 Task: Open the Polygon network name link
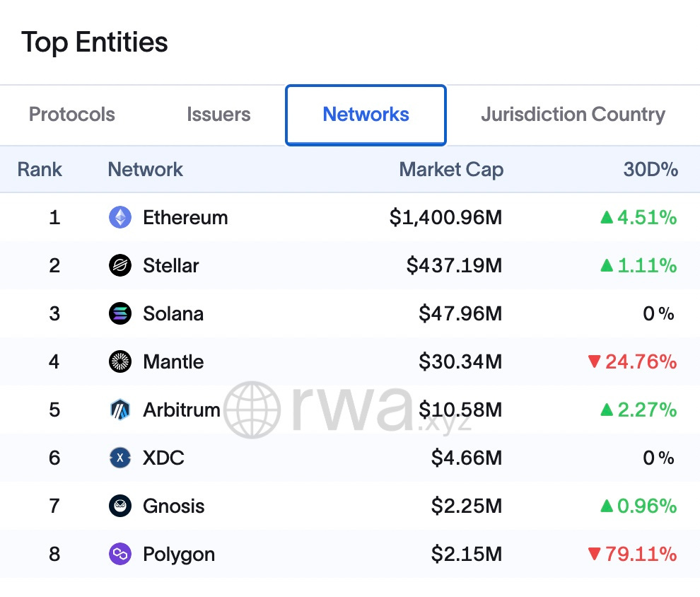point(179,555)
